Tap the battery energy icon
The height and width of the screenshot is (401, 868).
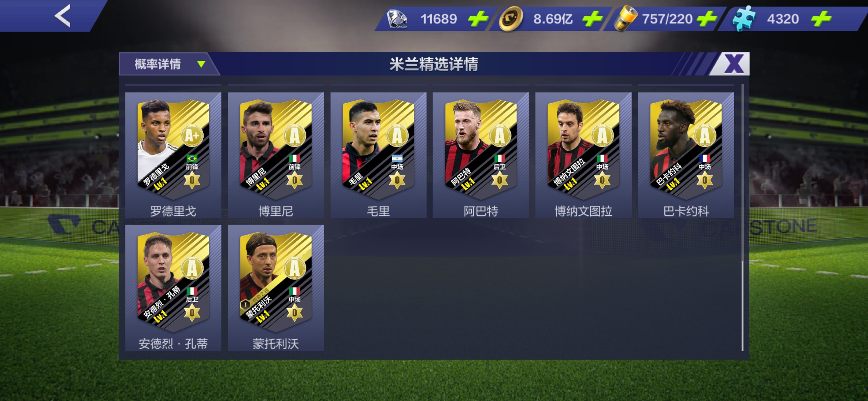pyautogui.click(x=625, y=18)
